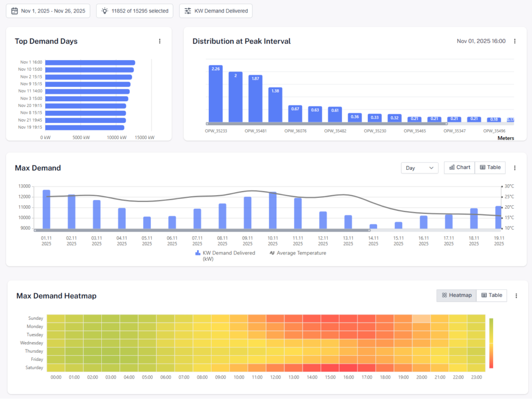This screenshot has width=532, height=402.
Task: Open the Top Demand Days options menu
Action: coord(160,41)
